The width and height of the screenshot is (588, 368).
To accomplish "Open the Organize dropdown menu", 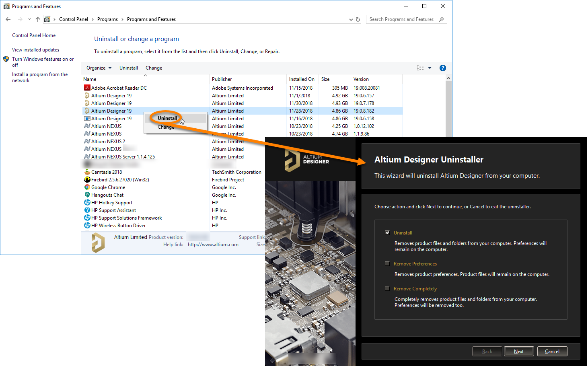I will (x=99, y=68).
